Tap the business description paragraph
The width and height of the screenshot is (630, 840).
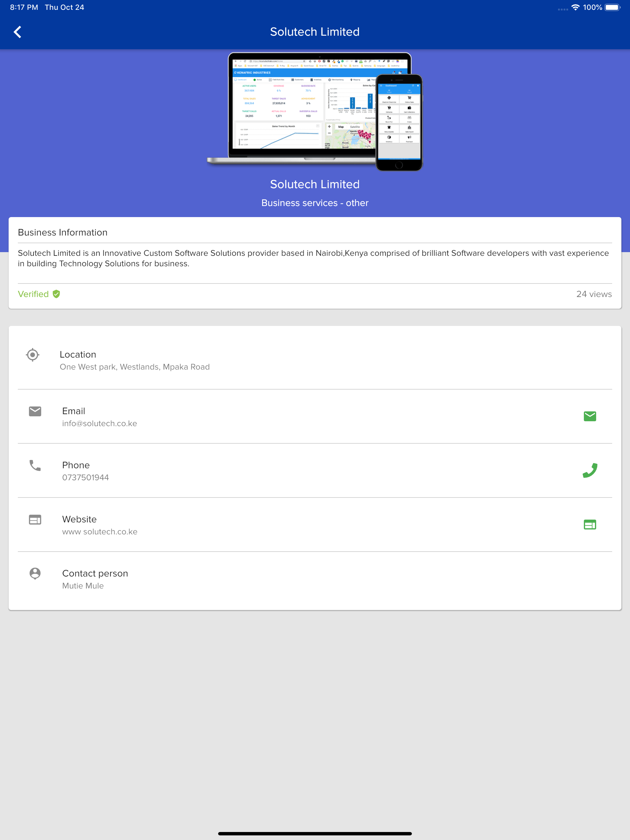pyautogui.click(x=313, y=258)
